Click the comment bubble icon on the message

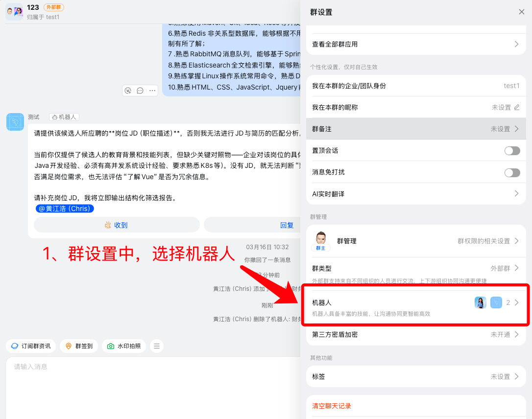(x=140, y=91)
